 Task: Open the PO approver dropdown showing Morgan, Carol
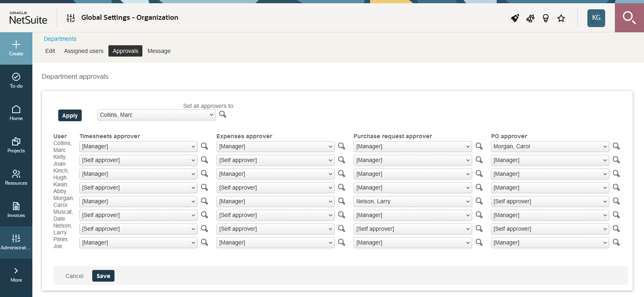(x=550, y=146)
